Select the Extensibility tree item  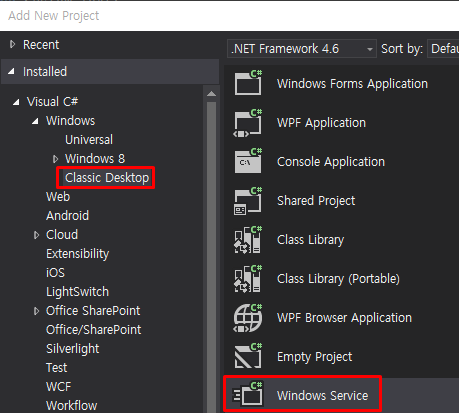click(x=77, y=253)
